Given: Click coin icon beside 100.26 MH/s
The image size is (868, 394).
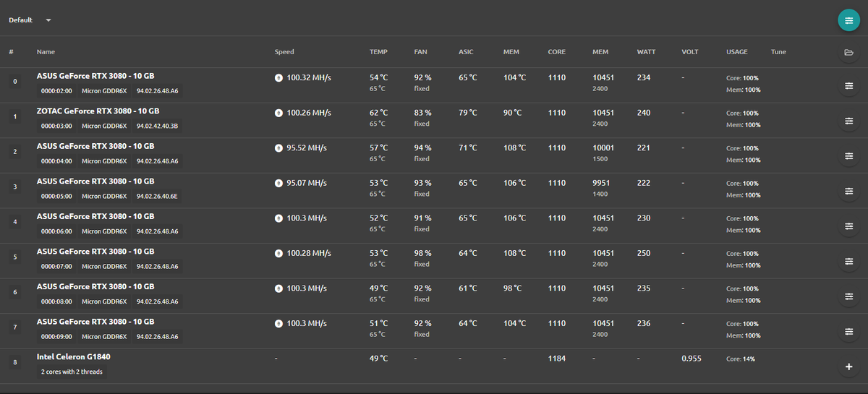Looking at the screenshot, I should tap(279, 113).
